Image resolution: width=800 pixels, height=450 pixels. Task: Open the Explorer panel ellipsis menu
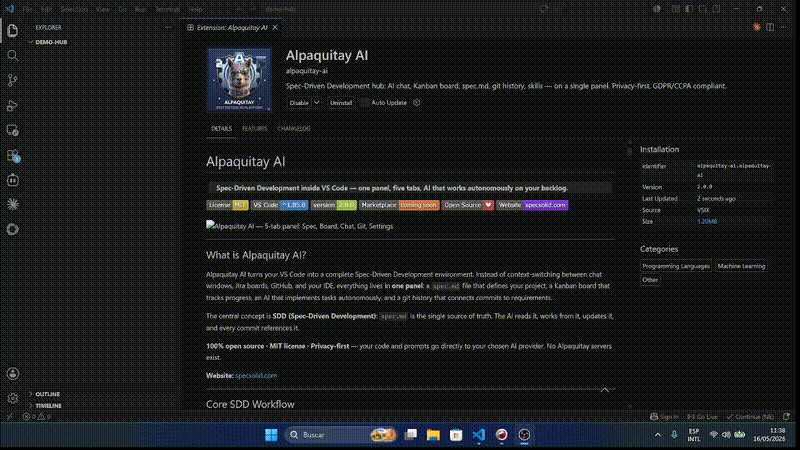tap(168, 28)
